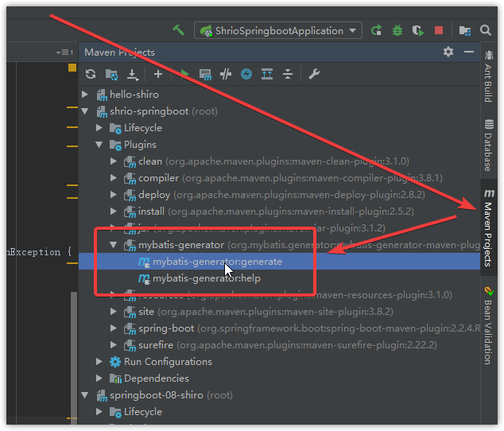Screen dimensions: 504x431
Task: Click the Collapse all tree icon
Action: (287, 74)
